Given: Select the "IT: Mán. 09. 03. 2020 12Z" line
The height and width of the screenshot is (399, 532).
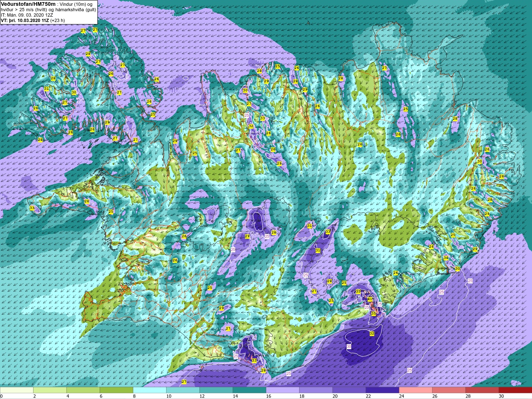Looking at the screenshot, I should [x=27, y=15].
